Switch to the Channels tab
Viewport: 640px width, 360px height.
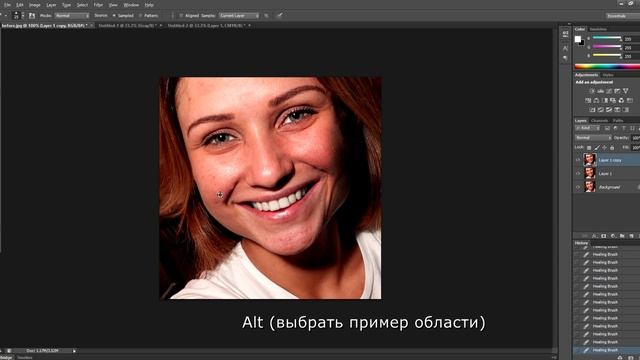click(x=600, y=121)
